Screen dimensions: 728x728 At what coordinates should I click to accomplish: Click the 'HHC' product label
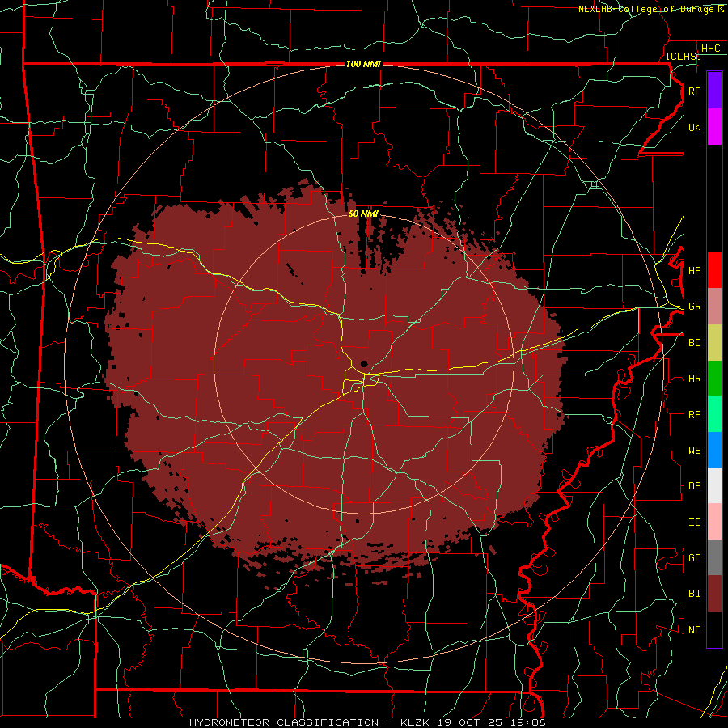click(710, 49)
